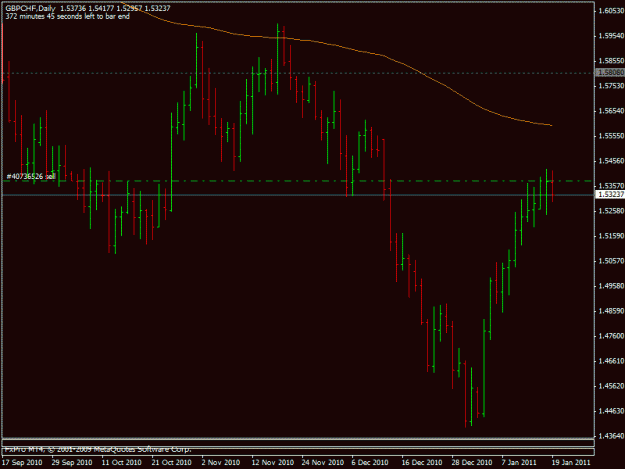Click the 1.51590 price scale label
Screen dimensions: 625x469
click(x=611, y=235)
